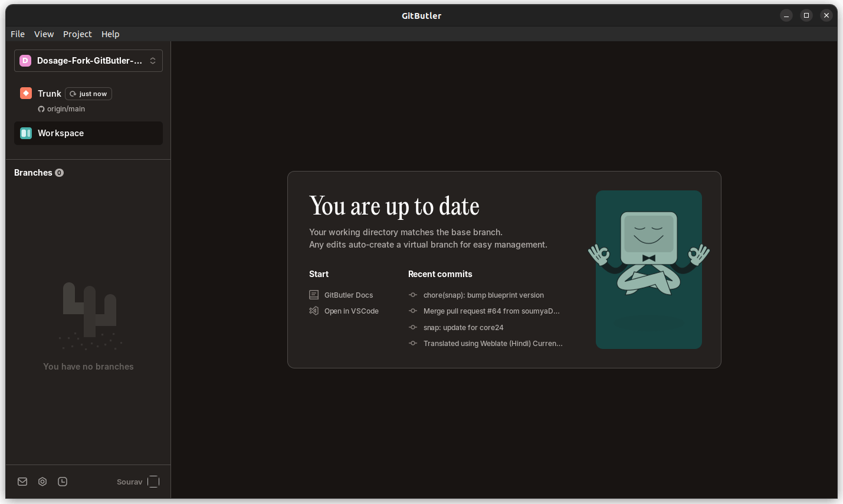Screen dimensions: 843x504
Task: Open the history clock icon
Action: 63,482
